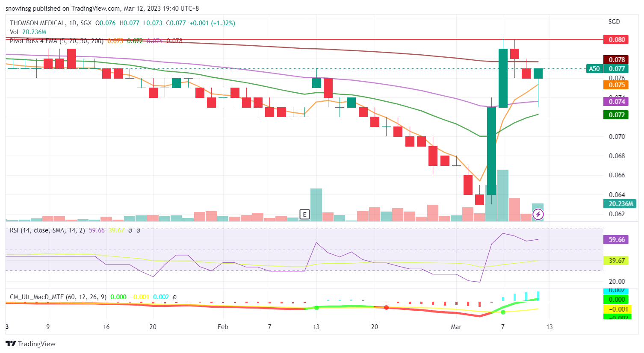Click the orange 0.075 EMA label
The height and width of the screenshot is (353, 644).
(616, 85)
